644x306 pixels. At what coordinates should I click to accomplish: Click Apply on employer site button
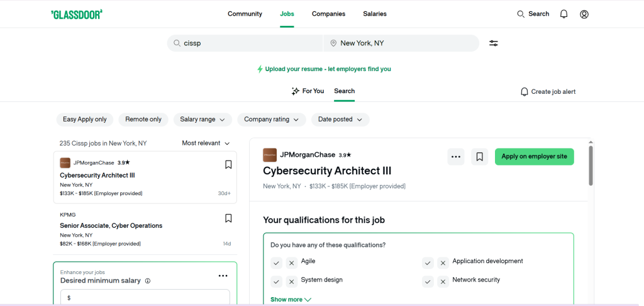[535, 157]
